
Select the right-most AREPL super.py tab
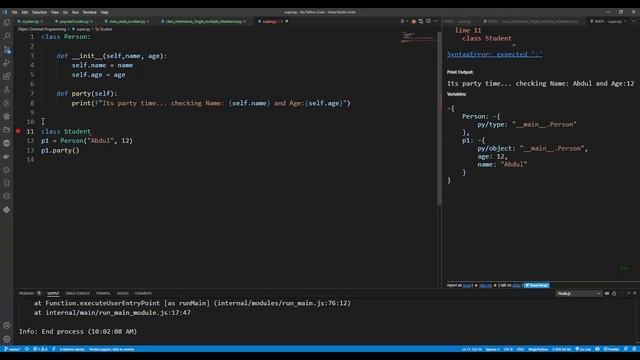(608, 21)
